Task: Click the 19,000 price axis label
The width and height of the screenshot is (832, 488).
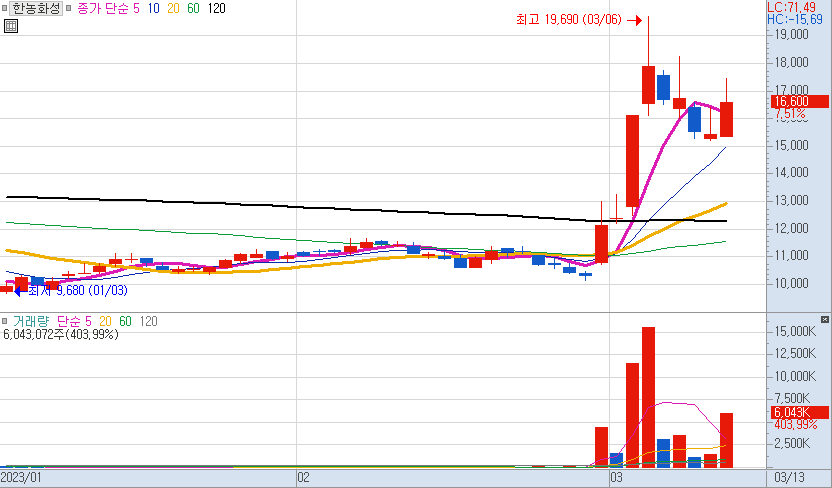Action: click(x=792, y=34)
